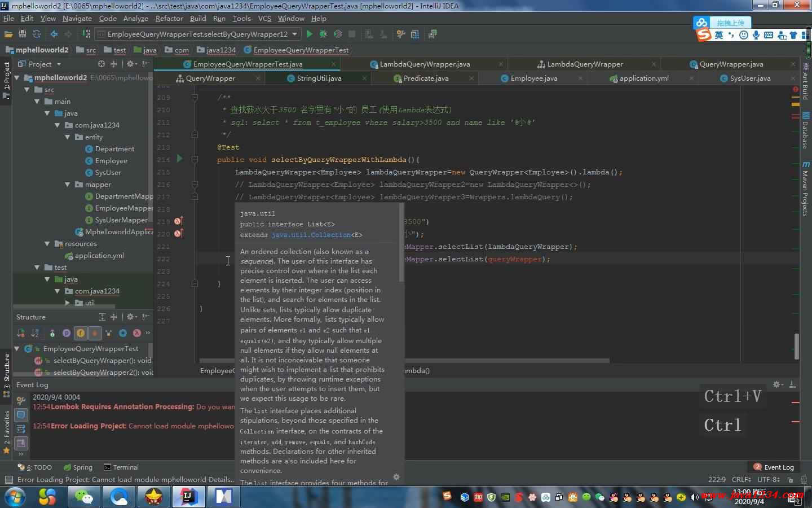Collapse the mapper package node

pyautogui.click(x=68, y=184)
